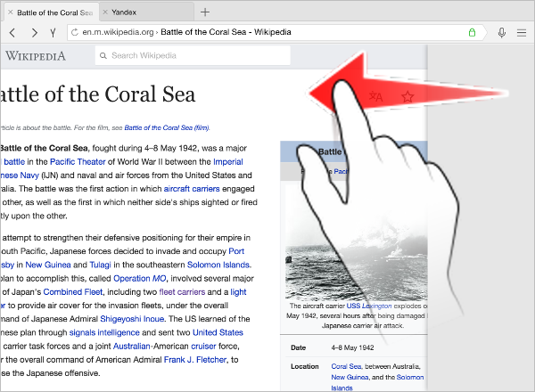The width and height of the screenshot is (535, 392).
Task: Open the fleet carriers link
Action: pyautogui.click(x=182, y=292)
